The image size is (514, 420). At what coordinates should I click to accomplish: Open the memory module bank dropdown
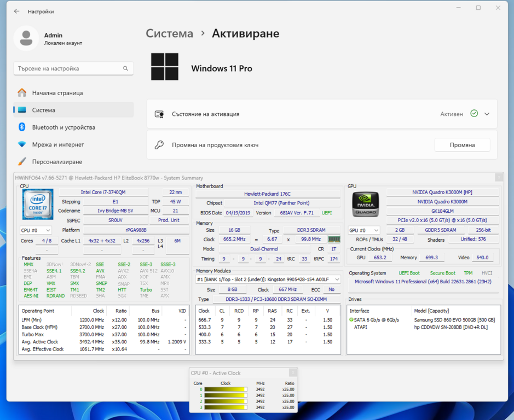pos(268,279)
